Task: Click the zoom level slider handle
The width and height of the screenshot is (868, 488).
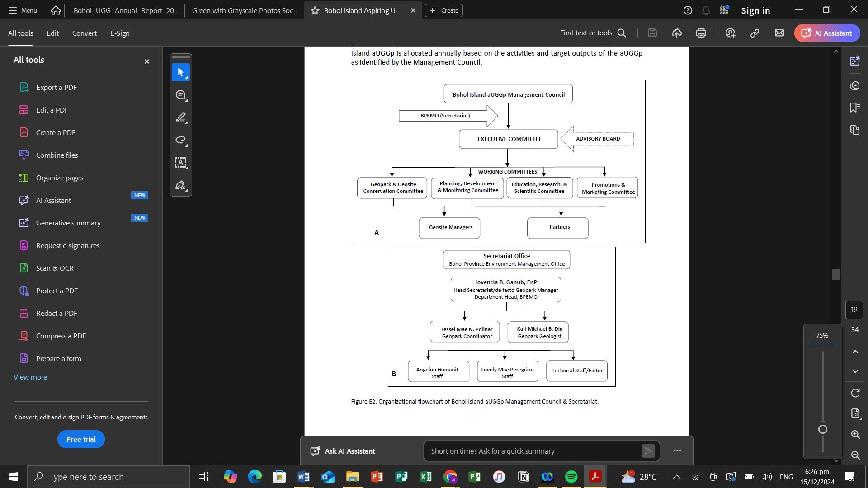Action: click(x=823, y=429)
